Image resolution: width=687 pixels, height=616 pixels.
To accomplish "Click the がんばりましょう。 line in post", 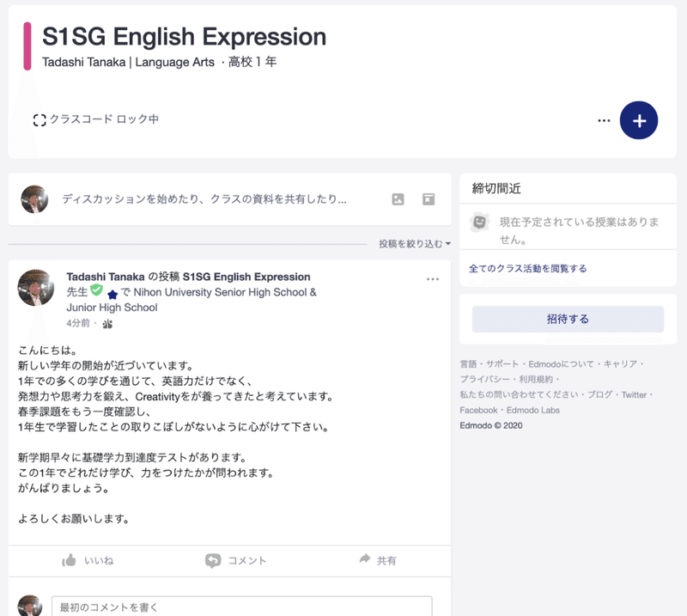I will coord(64,488).
